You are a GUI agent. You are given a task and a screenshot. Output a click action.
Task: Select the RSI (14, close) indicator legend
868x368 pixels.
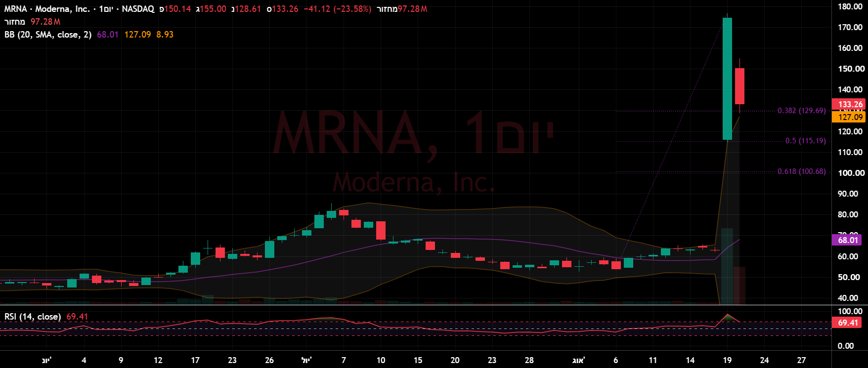point(33,317)
